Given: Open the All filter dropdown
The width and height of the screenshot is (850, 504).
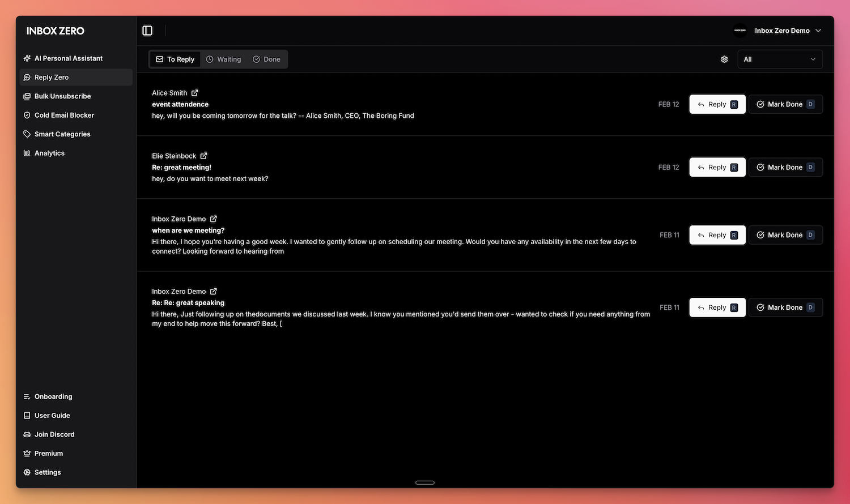Looking at the screenshot, I should pyautogui.click(x=780, y=59).
